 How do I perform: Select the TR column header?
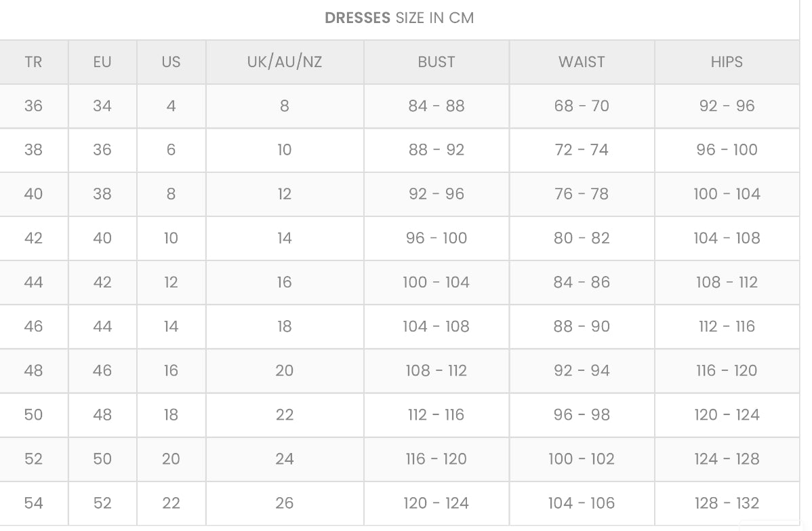(33, 62)
